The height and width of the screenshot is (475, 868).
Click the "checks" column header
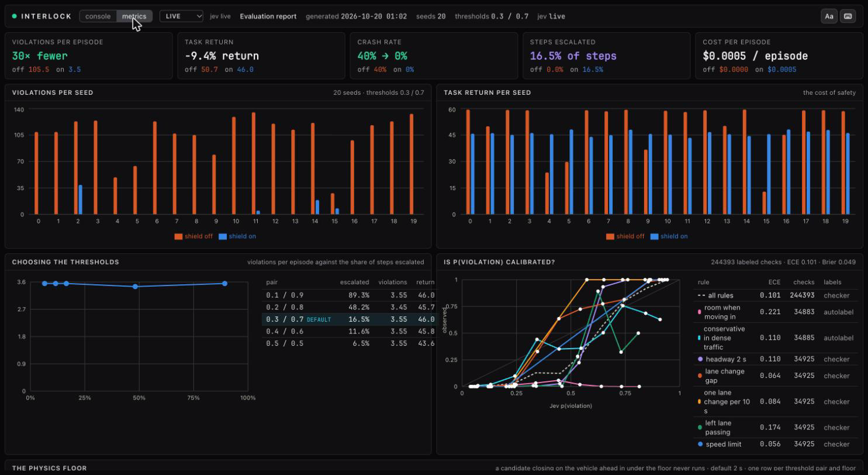[x=804, y=282]
